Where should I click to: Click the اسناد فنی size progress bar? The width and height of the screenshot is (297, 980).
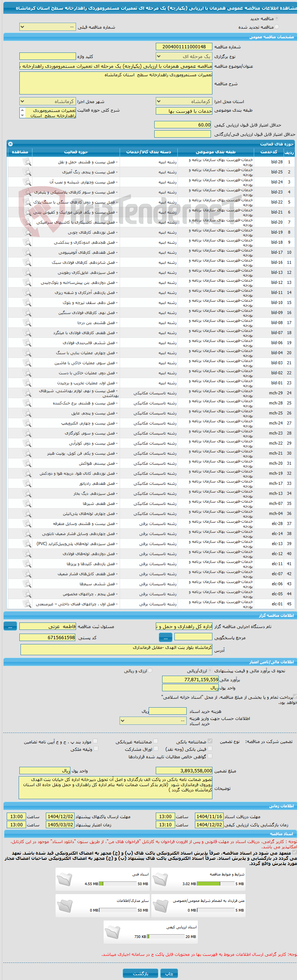coord(117,884)
